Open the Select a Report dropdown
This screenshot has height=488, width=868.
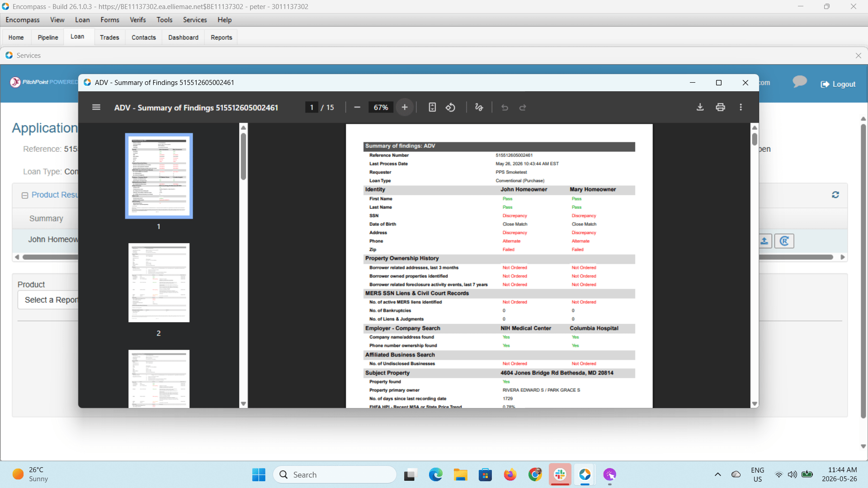point(49,300)
